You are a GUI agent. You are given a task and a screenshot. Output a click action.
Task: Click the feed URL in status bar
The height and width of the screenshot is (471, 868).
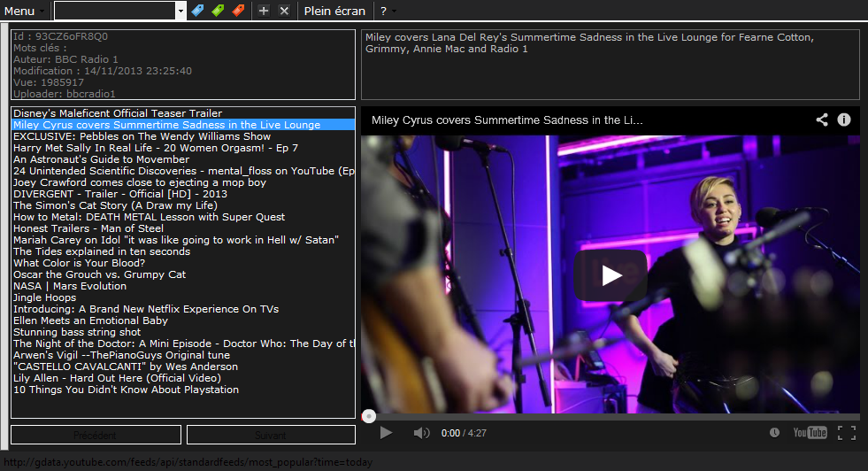click(188, 462)
